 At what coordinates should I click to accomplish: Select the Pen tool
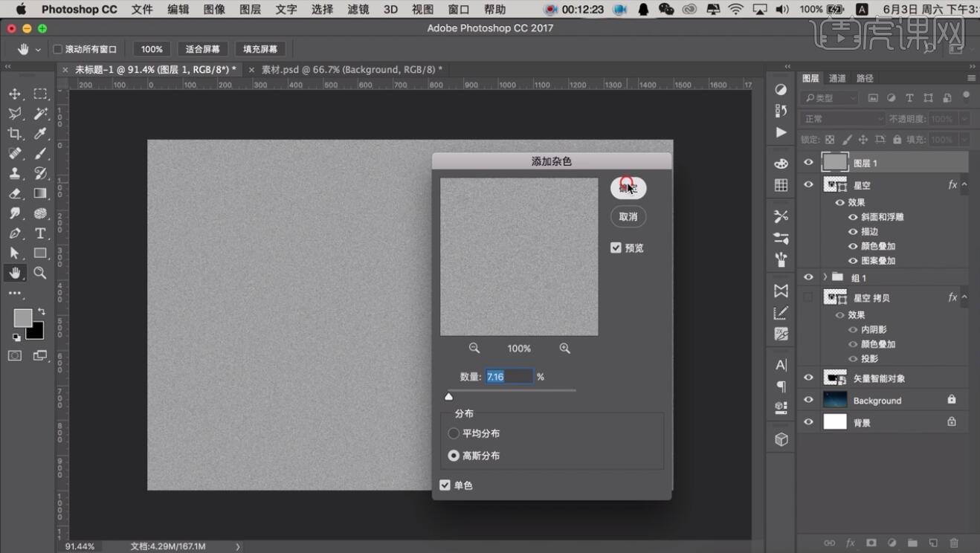15,233
